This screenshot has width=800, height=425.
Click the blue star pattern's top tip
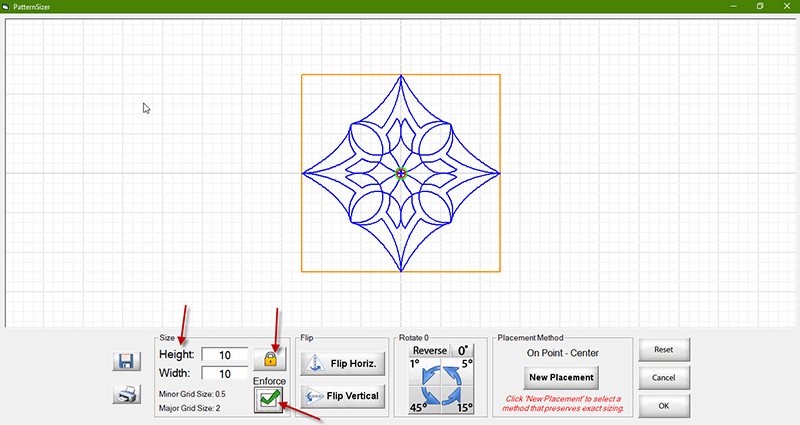(401, 77)
